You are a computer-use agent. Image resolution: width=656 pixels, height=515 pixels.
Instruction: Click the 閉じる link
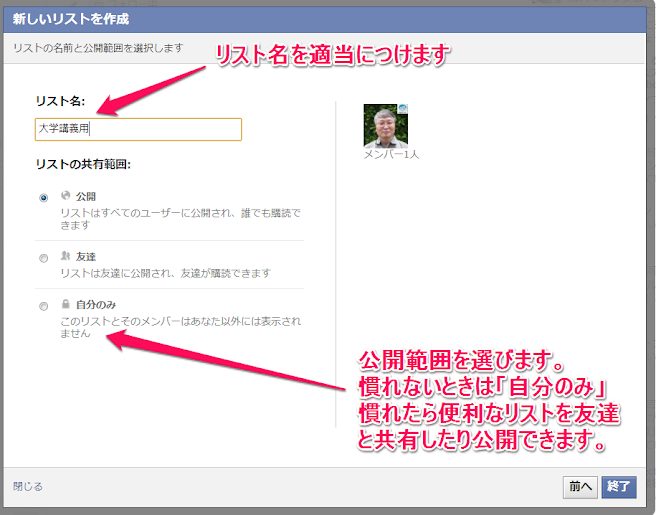(x=28, y=487)
